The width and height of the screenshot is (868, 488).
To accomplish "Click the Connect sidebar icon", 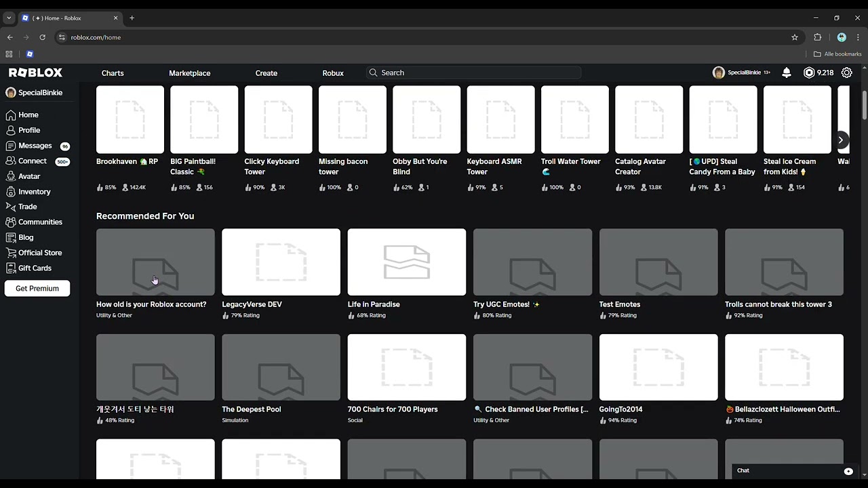I will 11,161.
